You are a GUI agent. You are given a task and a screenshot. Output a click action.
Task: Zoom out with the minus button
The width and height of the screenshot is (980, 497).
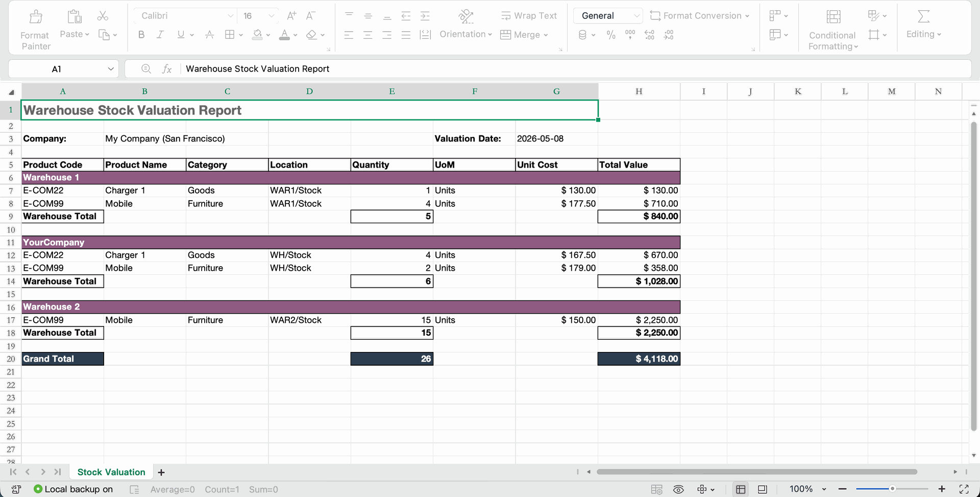coord(842,489)
